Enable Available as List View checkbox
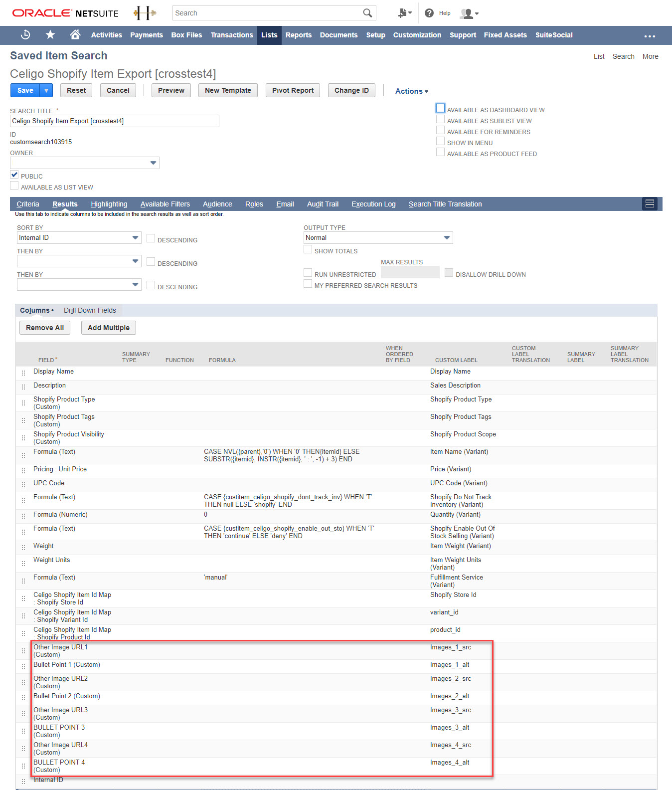672x790 pixels. pyautogui.click(x=14, y=186)
